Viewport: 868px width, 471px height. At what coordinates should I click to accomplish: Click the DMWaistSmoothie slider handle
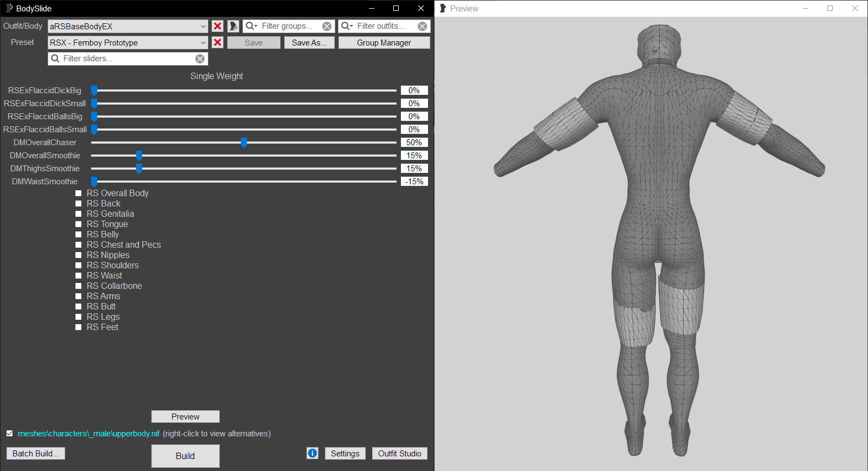(94, 181)
